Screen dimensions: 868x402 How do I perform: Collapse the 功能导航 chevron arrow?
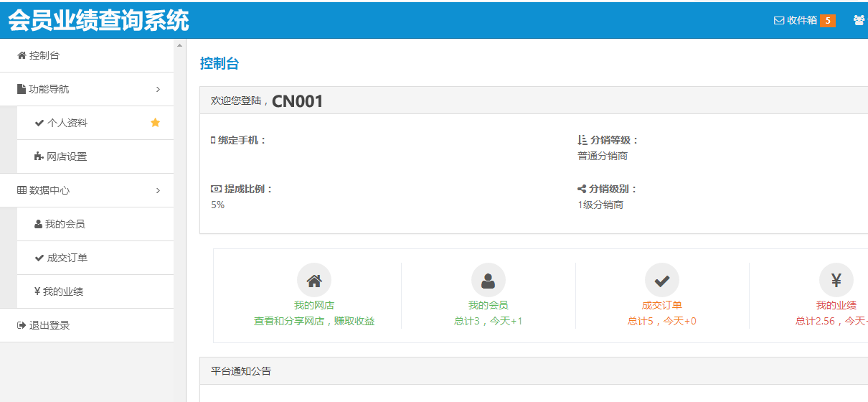[x=158, y=90]
